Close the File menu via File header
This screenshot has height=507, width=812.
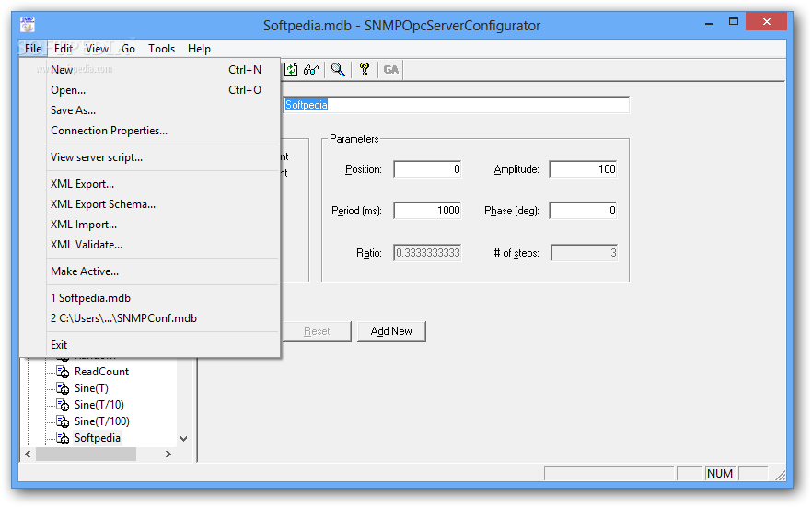tap(33, 49)
